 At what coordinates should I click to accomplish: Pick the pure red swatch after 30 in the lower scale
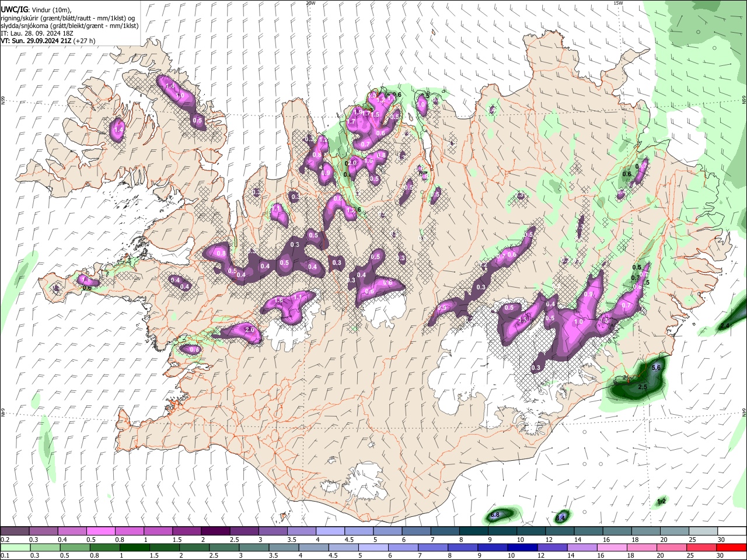pos(731,547)
